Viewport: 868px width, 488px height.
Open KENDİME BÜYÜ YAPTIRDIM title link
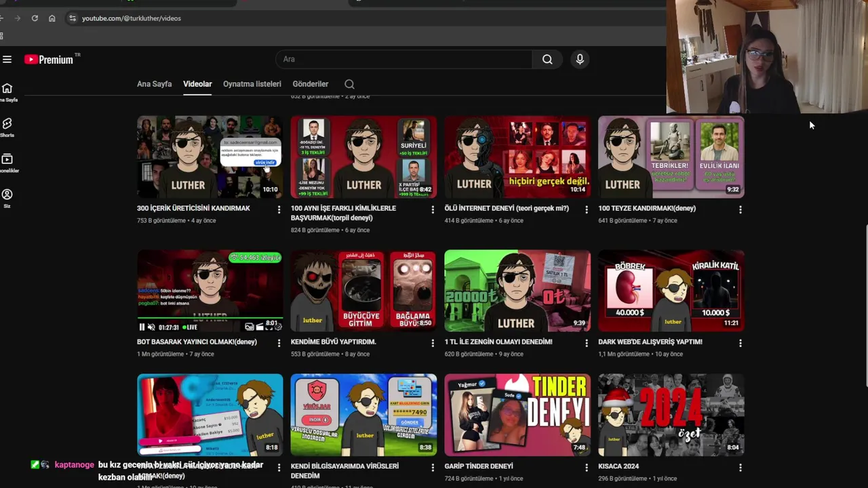(x=334, y=342)
